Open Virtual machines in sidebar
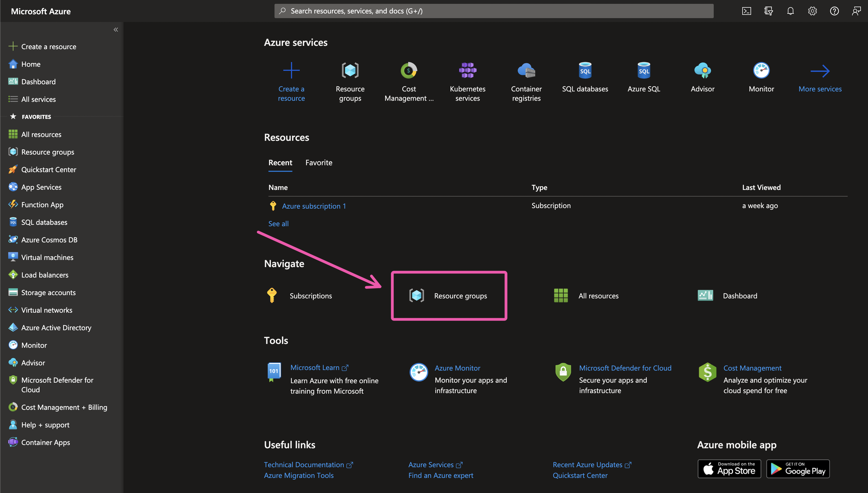This screenshot has width=868, height=493. coord(47,257)
